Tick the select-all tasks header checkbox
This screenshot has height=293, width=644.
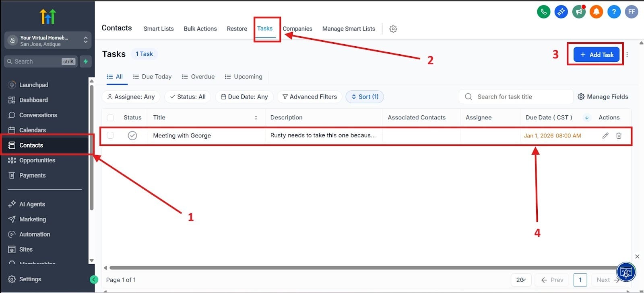[x=110, y=118]
